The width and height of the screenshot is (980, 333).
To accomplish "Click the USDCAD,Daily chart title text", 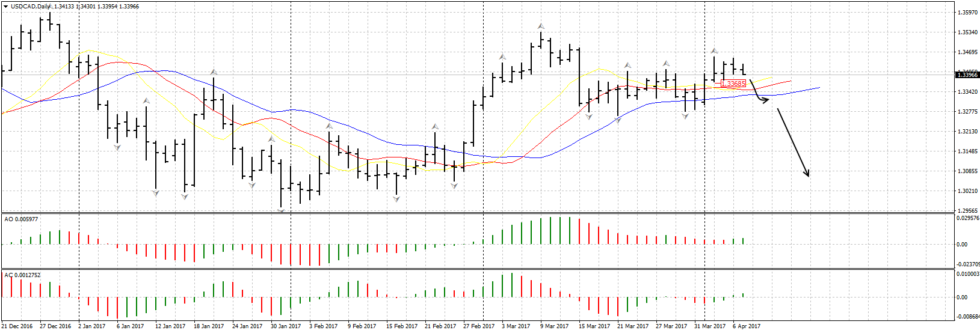I will (31, 6).
